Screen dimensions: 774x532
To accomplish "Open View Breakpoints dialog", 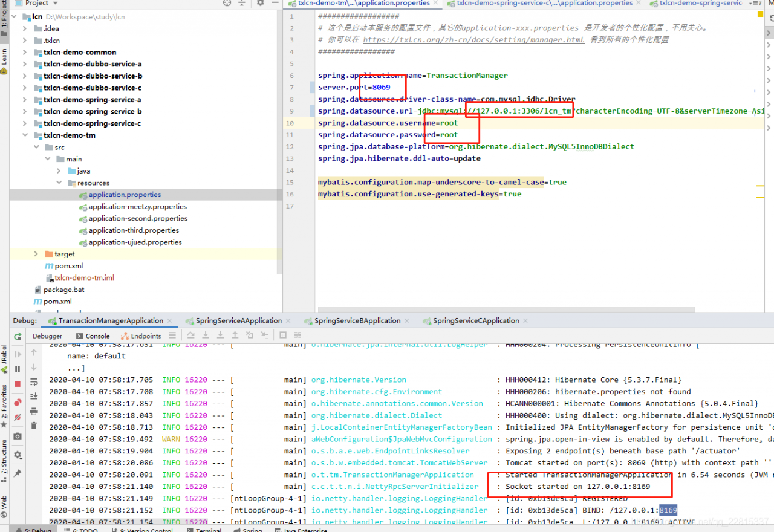I will (18, 402).
